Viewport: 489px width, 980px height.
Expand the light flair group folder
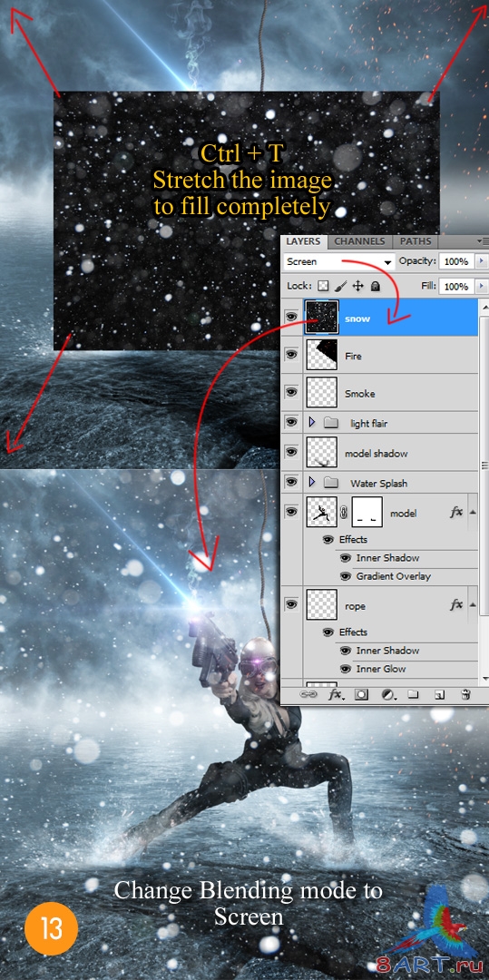click(312, 423)
